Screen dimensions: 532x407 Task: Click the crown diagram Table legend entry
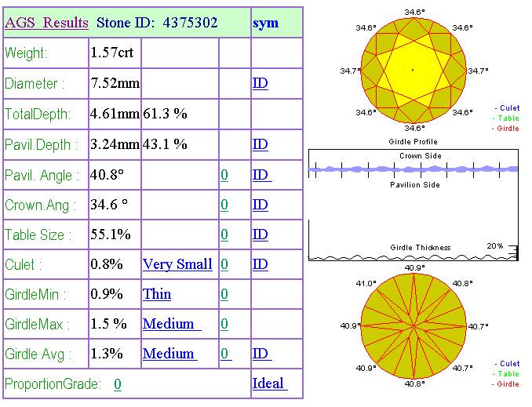[506, 118]
